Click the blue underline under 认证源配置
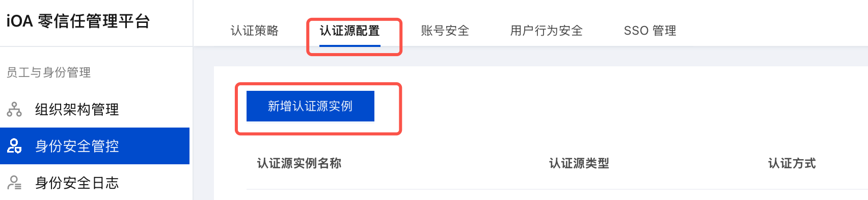This screenshot has width=868, height=200. (x=349, y=46)
